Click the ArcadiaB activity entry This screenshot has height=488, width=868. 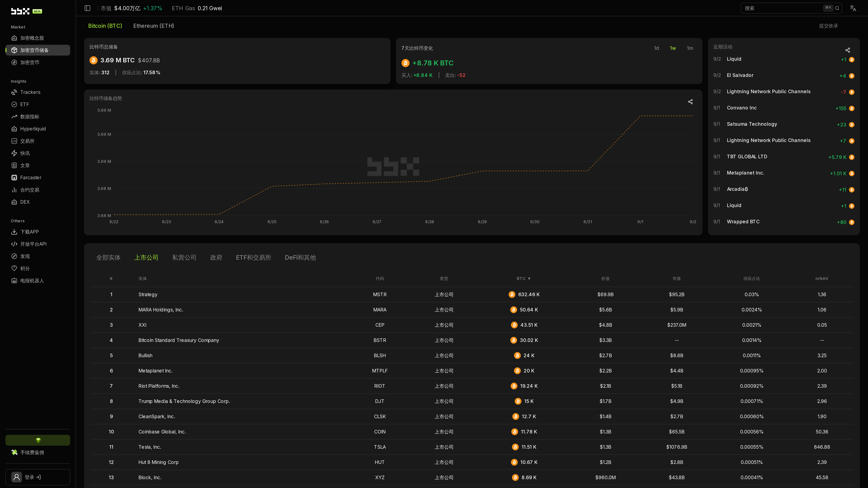783,189
